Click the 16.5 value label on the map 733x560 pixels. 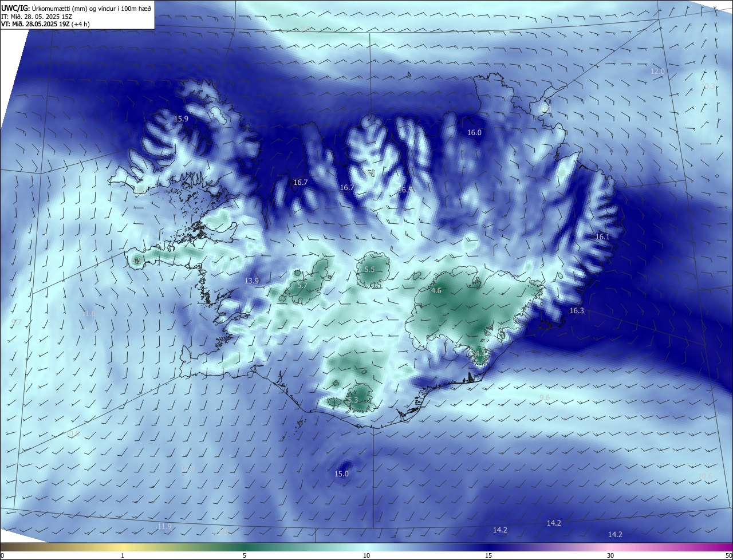[x=405, y=190]
